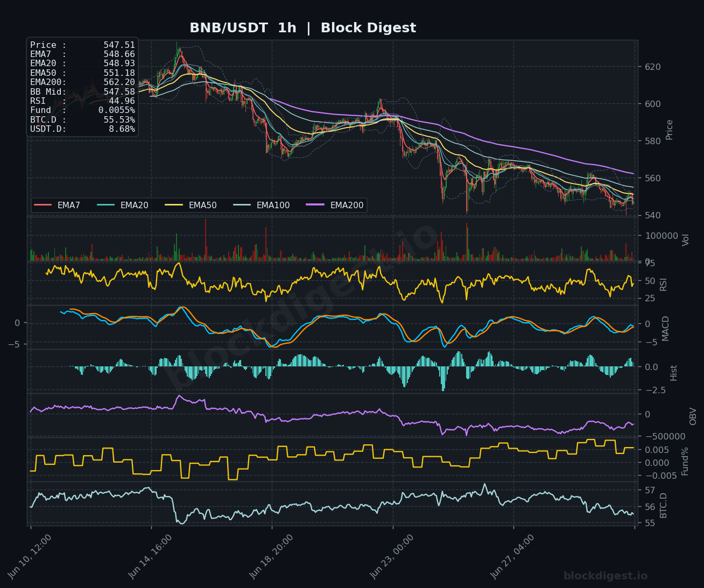
Task: Click the EMA7 value 548.66
Action: pos(119,54)
